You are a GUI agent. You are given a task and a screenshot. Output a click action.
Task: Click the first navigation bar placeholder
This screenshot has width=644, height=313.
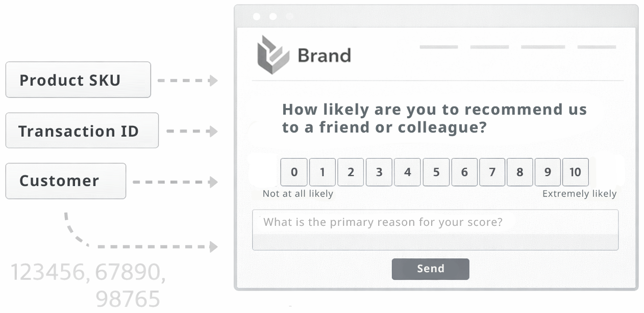[438, 46]
